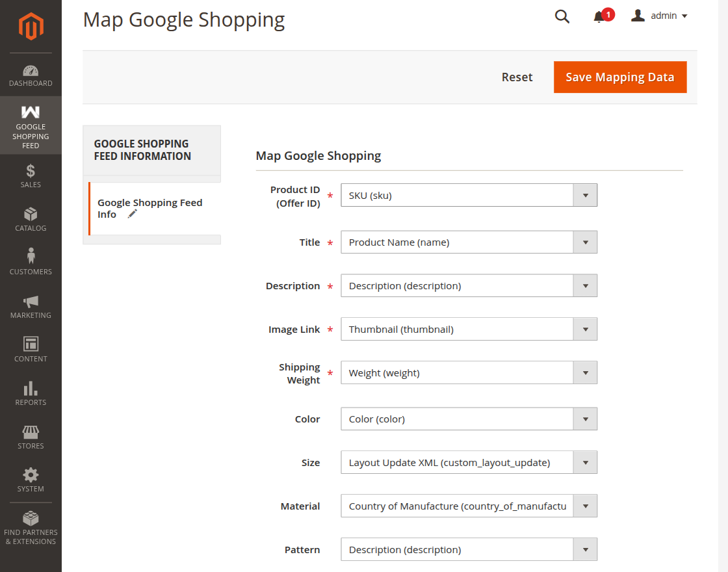Click the search magnifier icon

[562, 17]
